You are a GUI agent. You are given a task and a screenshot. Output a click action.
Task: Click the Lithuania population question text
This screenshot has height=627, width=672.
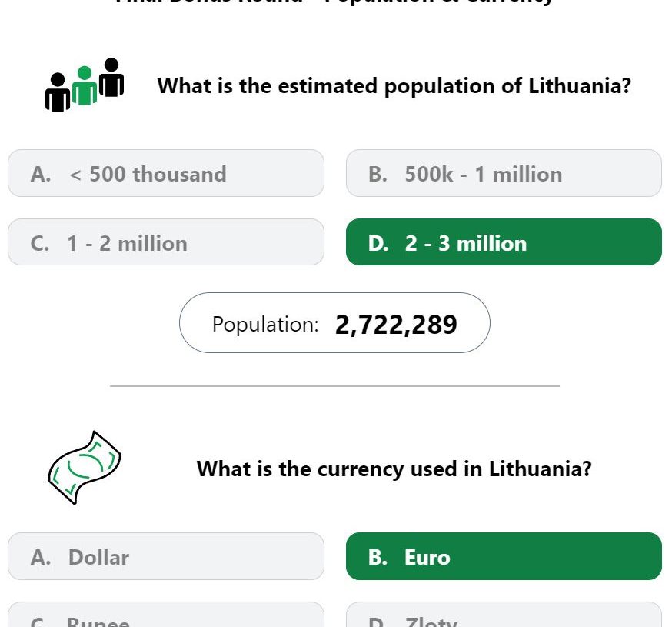[x=394, y=85]
